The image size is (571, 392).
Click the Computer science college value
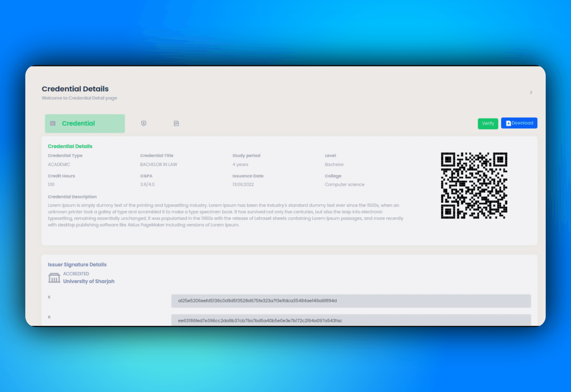coord(345,184)
